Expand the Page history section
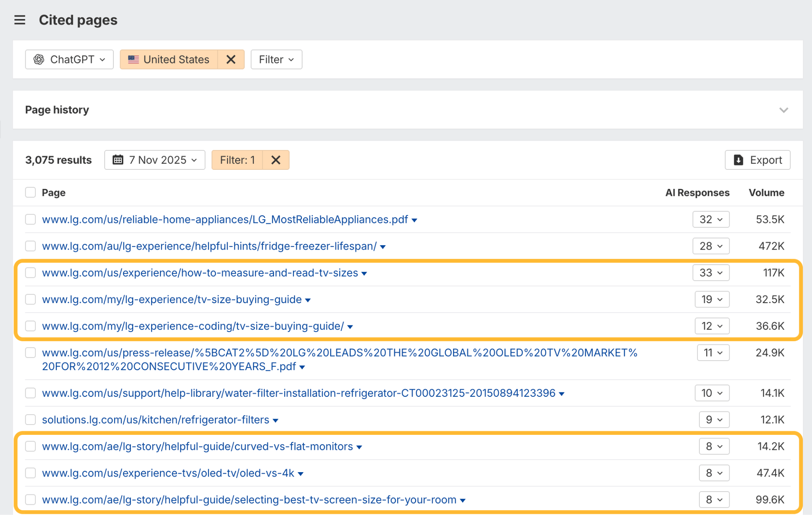 [x=783, y=110]
